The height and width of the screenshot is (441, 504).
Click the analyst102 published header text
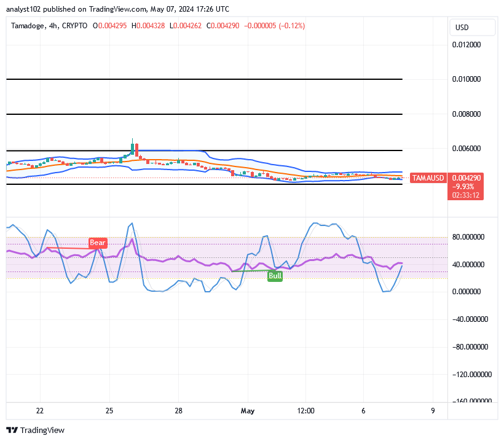(117, 9)
